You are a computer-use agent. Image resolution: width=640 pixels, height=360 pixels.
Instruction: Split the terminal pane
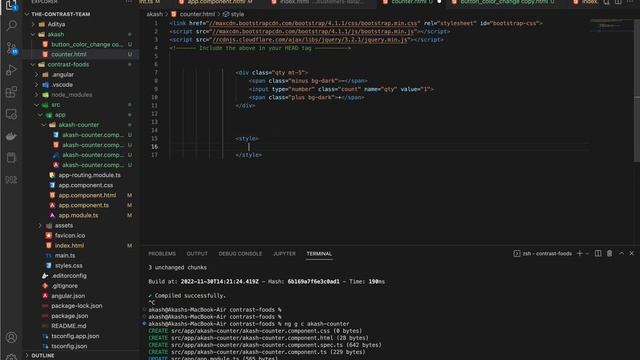(598, 253)
